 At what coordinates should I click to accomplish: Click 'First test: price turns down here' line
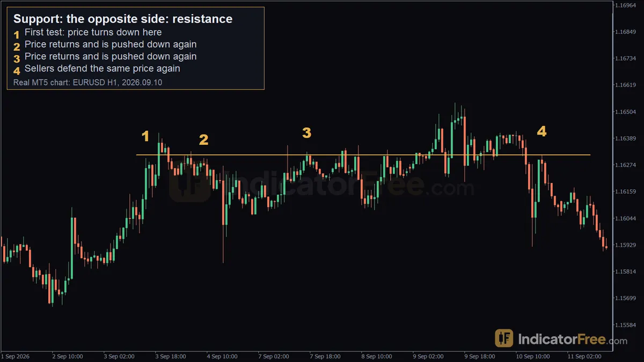[x=93, y=33]
